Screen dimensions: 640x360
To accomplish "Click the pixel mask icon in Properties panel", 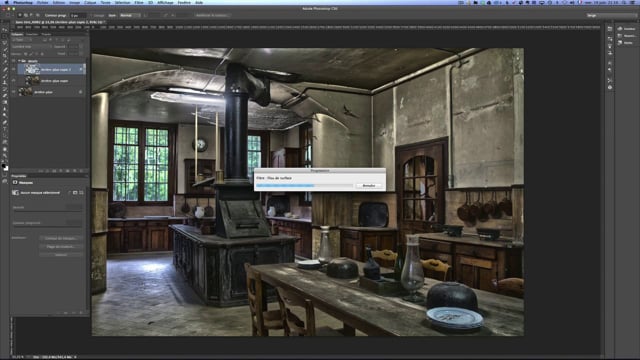I will pyautogui.click(x=75, y=193).
